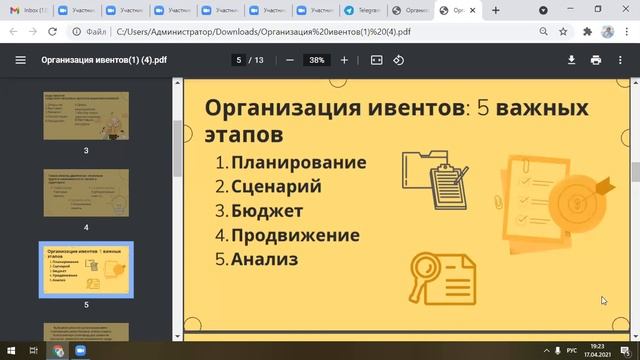
Task: Show hidden system tray icons
Action: [546, 351]
